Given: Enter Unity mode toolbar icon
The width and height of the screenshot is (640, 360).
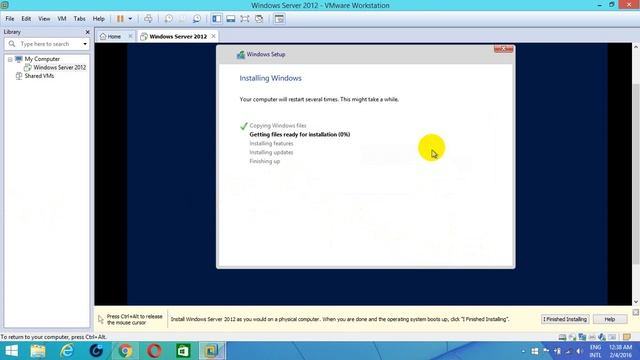Looking at the screenshot, I should [259, 19].
